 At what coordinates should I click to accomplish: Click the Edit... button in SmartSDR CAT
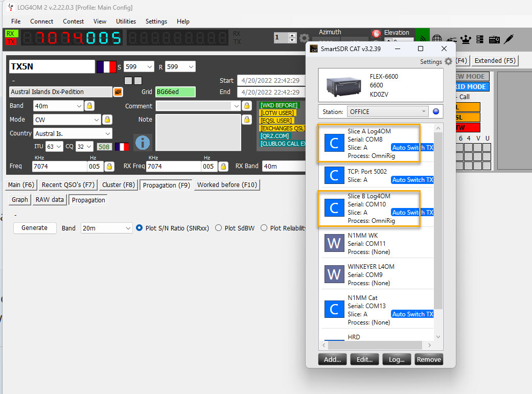pos(364,359)
